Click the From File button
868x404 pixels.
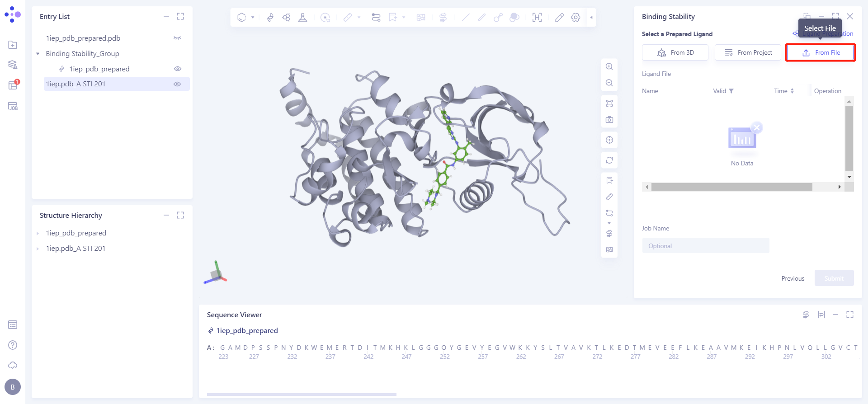[x=821, y=52]
